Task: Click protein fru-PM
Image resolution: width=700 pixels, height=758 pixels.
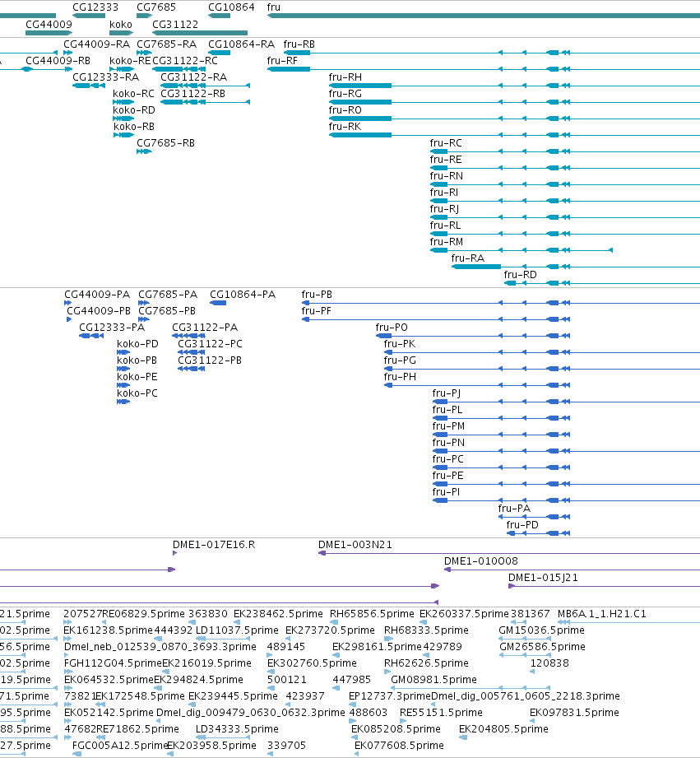Action: [x=449, y=426]
